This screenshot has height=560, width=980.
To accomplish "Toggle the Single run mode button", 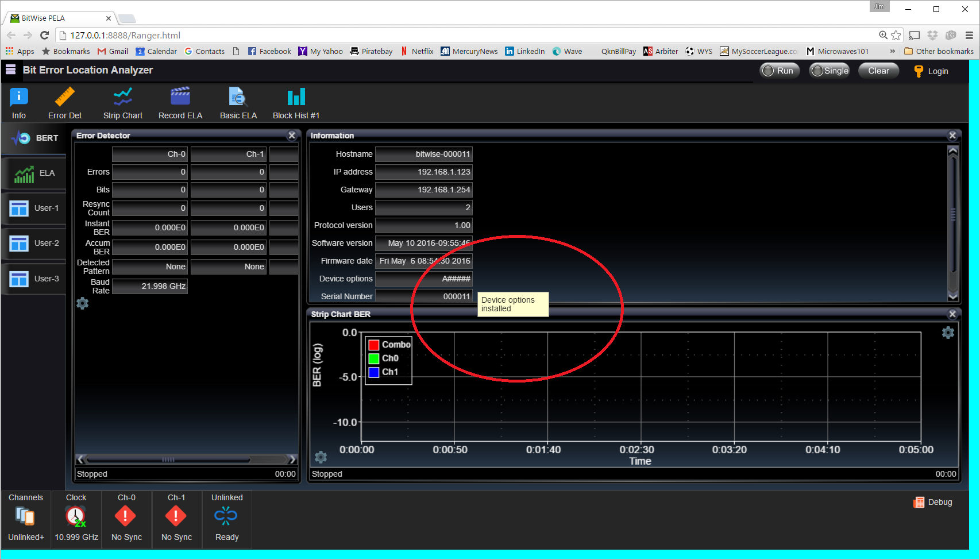I will pos(829,71).
